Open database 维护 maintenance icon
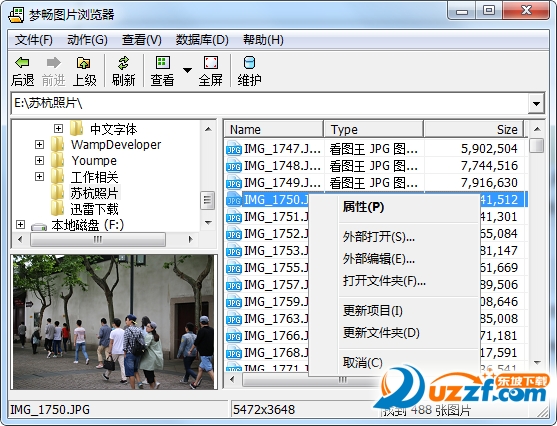This screenshot has width=557, height=426. click(x=249, y=63)
